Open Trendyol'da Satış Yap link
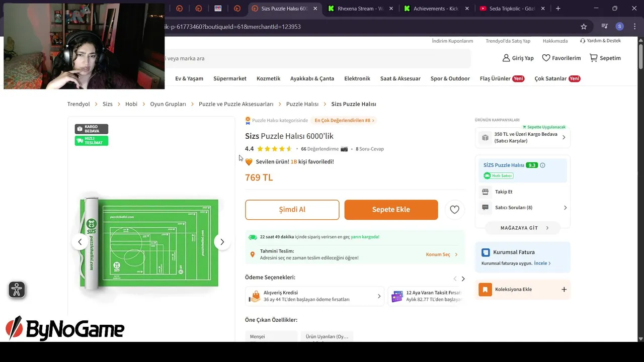 508,41
